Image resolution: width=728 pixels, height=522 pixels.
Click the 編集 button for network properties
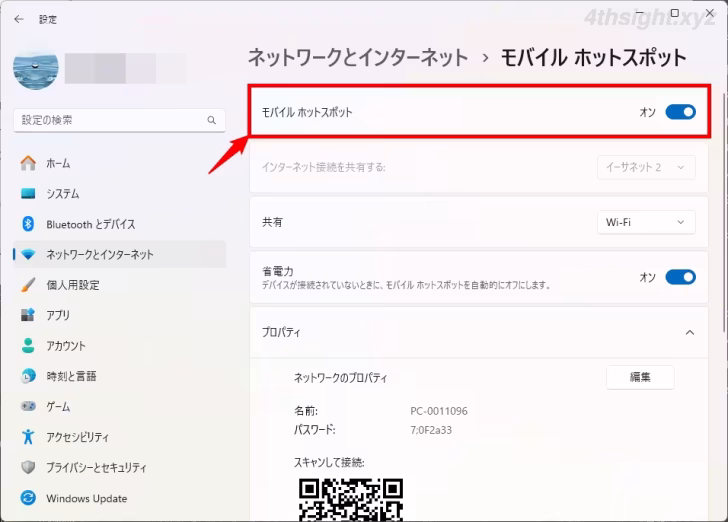(x=640, y=378)
